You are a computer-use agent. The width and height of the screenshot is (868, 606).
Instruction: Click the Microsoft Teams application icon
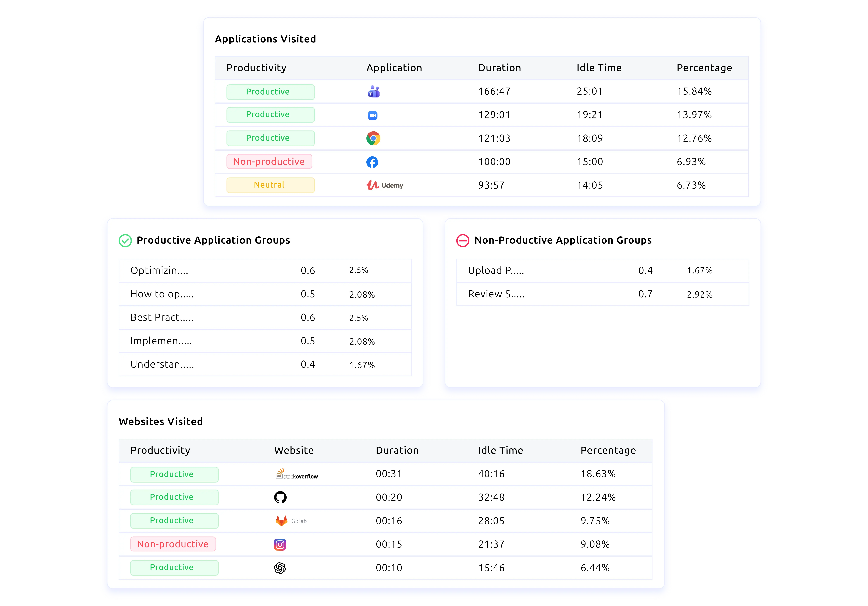(x=374, y=92)
